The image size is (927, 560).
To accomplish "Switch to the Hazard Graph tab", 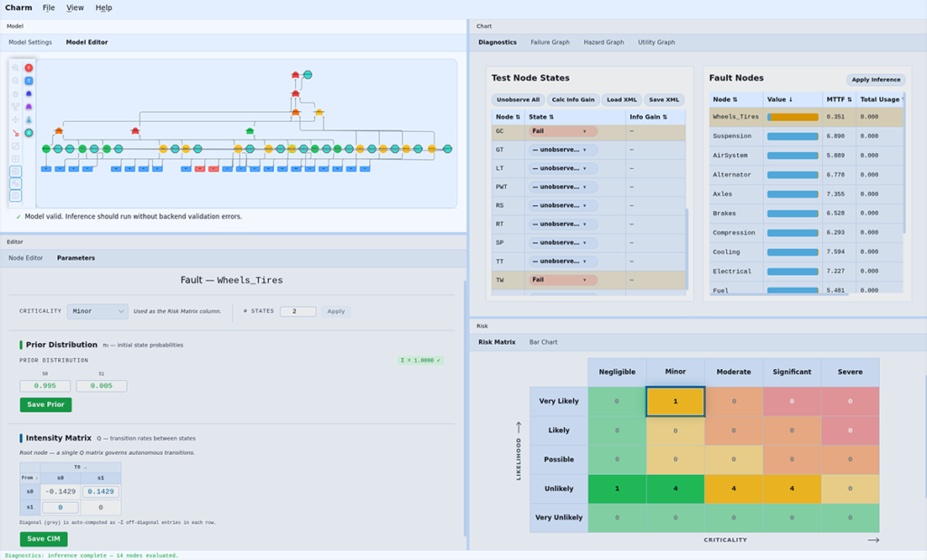I will point(604,43).
